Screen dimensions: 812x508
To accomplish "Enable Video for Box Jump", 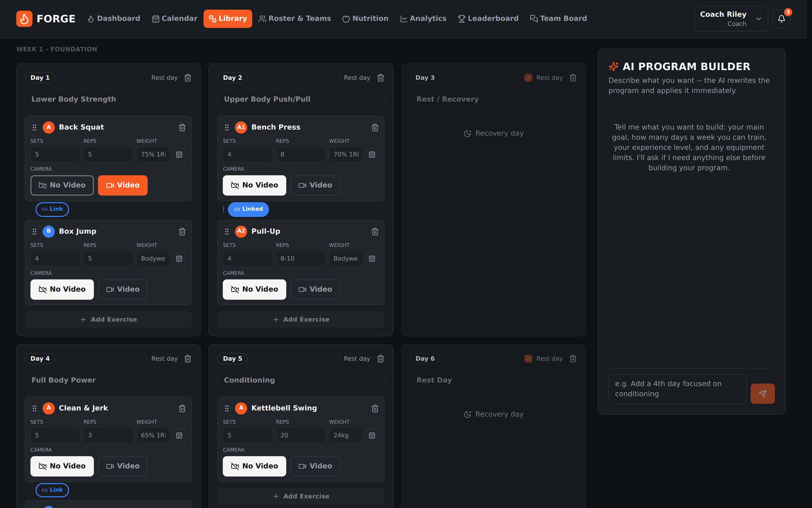I will [123, 289].
